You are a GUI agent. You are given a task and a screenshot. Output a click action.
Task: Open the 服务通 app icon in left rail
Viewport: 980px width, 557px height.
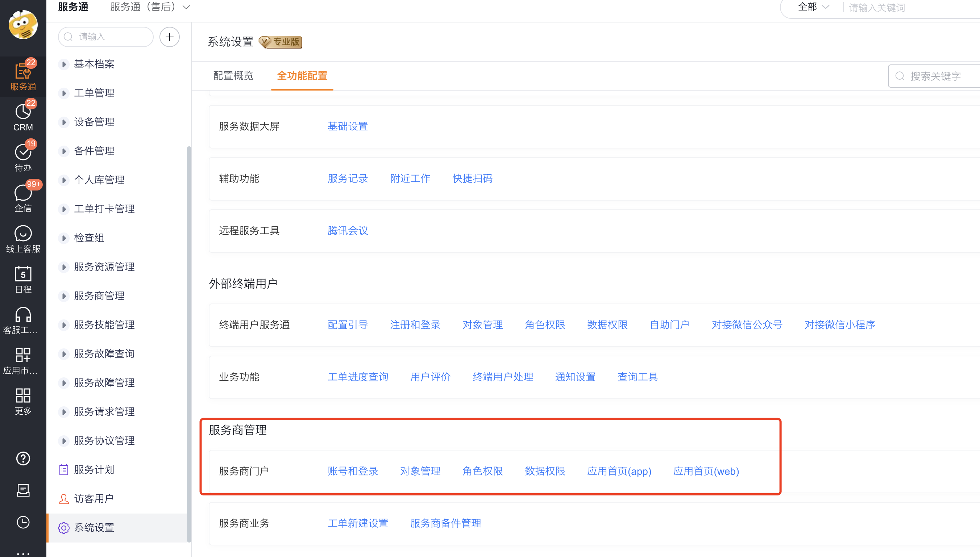click(23, 76)
